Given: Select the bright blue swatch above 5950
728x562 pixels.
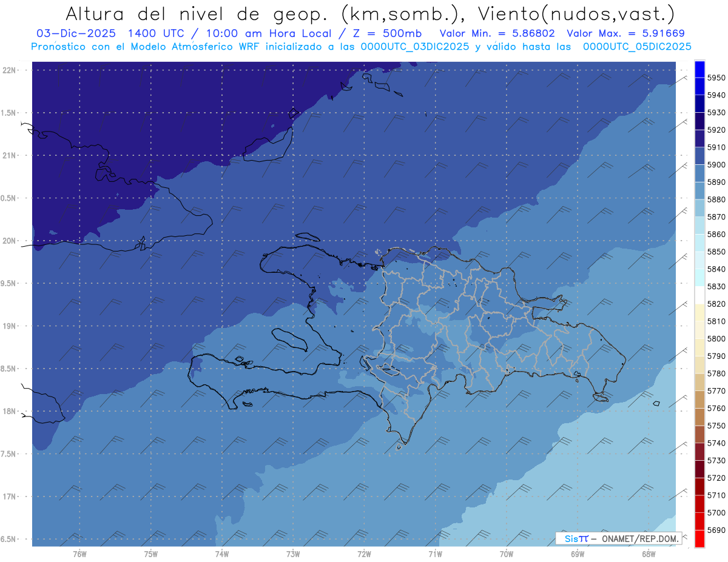Looking at the screenshot, I should tap(699, 69).
